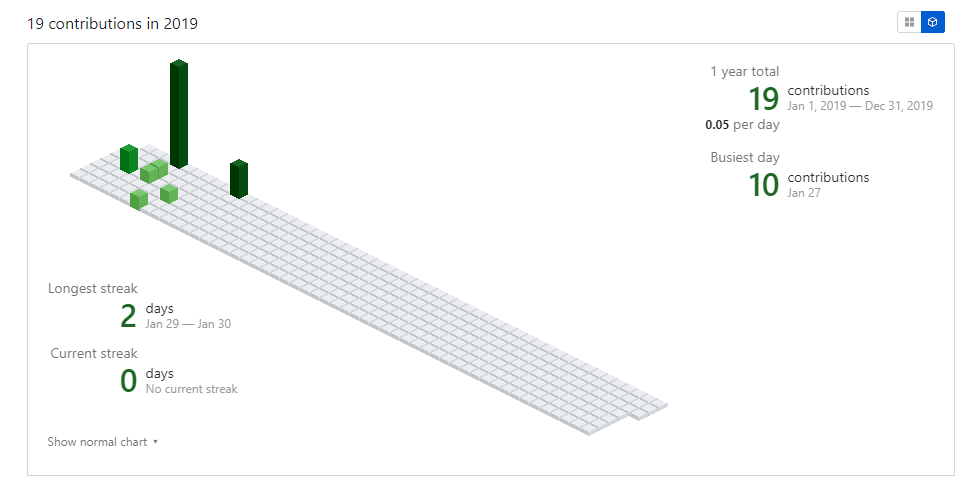Select the isometric cube view button
Image resolution: width=962 pixels, height=480 pixels.
[x=932, y=22]
